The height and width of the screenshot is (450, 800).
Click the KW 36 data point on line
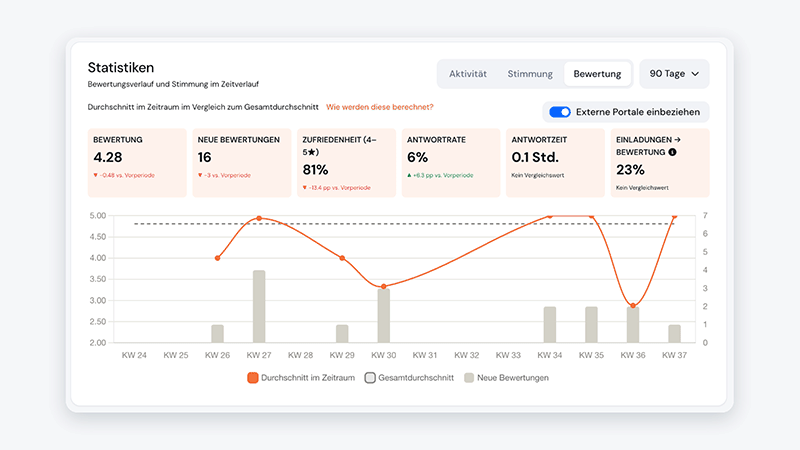click(633, 306)
